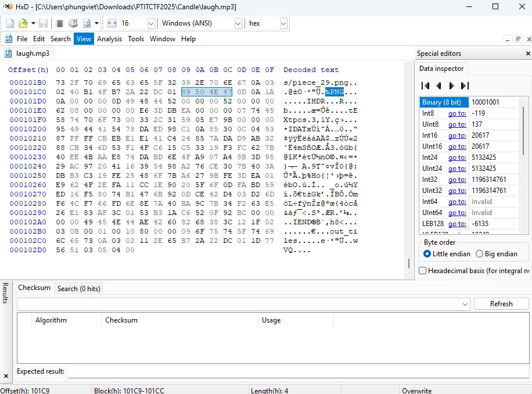Click the Int32 'go to:' link
Image resolution: width=532 pixels, height=394 pixels.
456,180
